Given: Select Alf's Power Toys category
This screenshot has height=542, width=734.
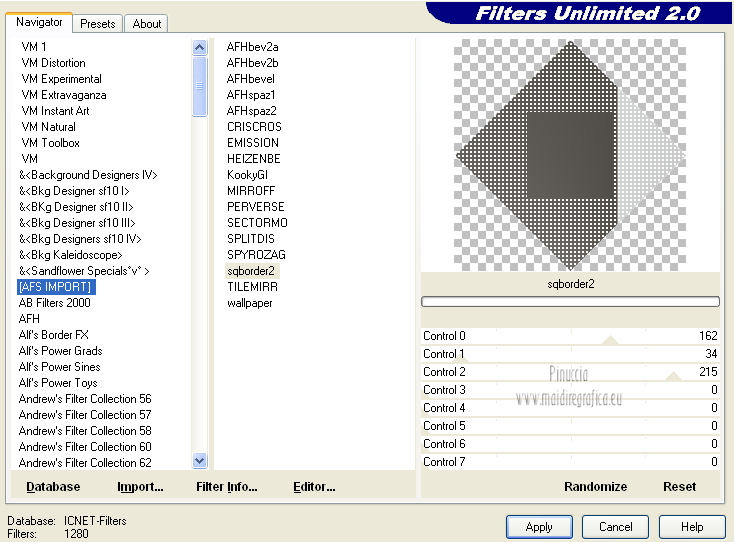Looking at the screenshot, I should [x=58, y=383].
